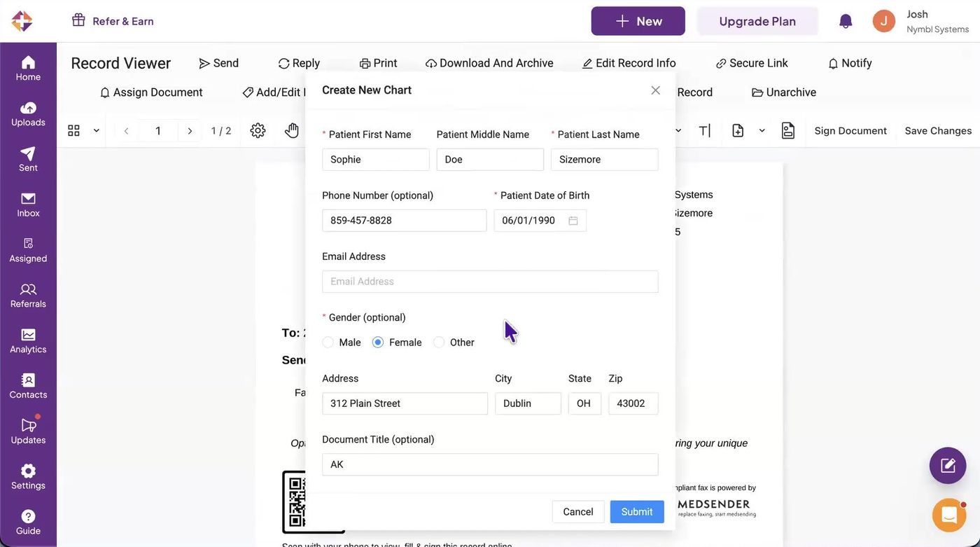
Task: Click the Zip field
Action: (x=633, y=403)
